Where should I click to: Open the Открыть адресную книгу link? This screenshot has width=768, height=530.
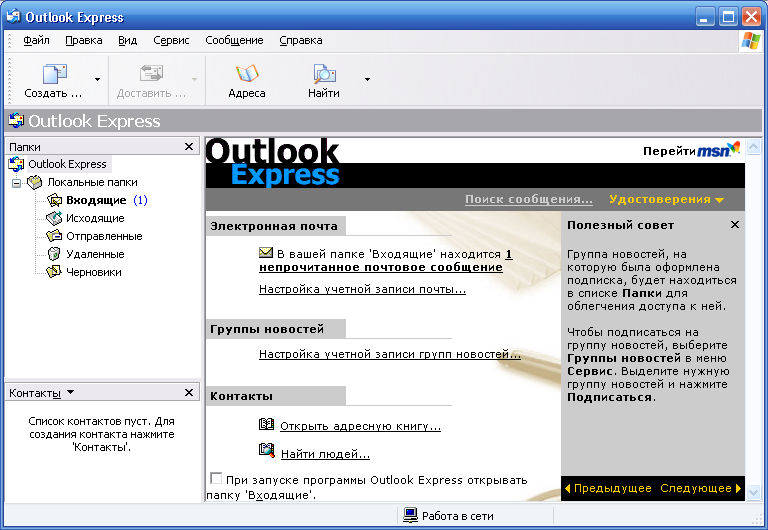coord(360,426)
